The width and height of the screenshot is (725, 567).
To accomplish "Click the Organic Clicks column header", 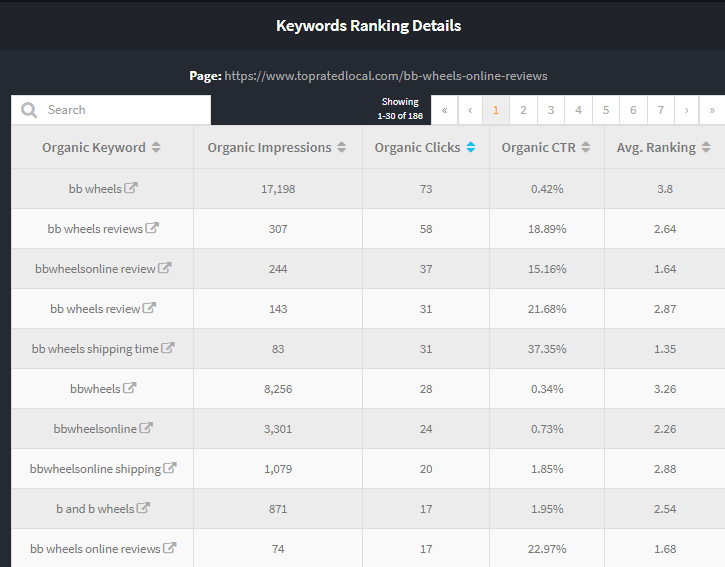I will tap(425, 147).
